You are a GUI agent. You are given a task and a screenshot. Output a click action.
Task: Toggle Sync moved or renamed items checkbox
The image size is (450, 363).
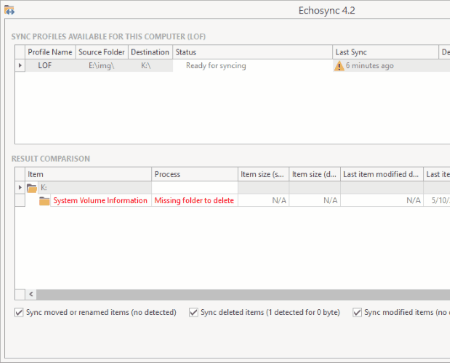tap(19, 312)
